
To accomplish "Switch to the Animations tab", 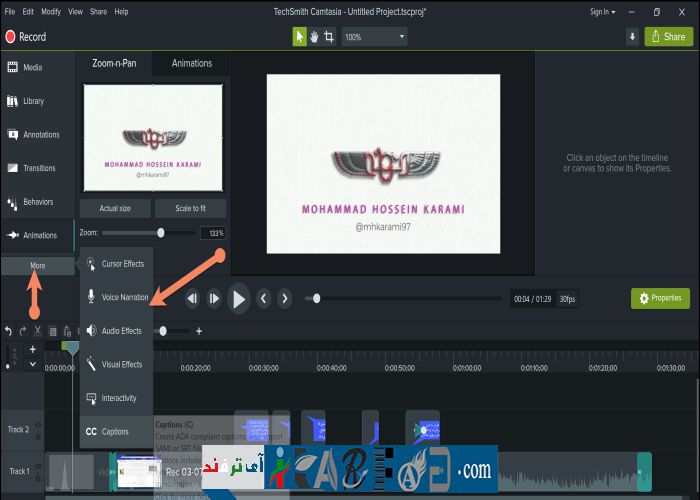I will click(191, 63).
